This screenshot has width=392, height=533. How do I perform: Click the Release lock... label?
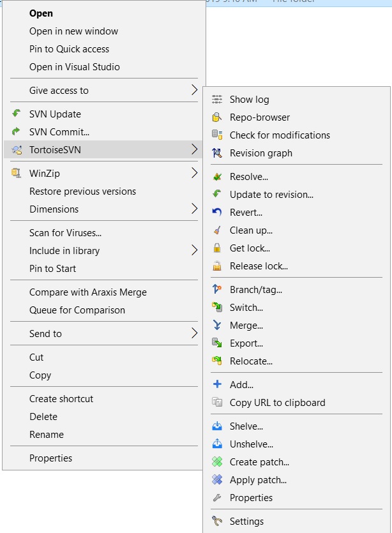259,266
